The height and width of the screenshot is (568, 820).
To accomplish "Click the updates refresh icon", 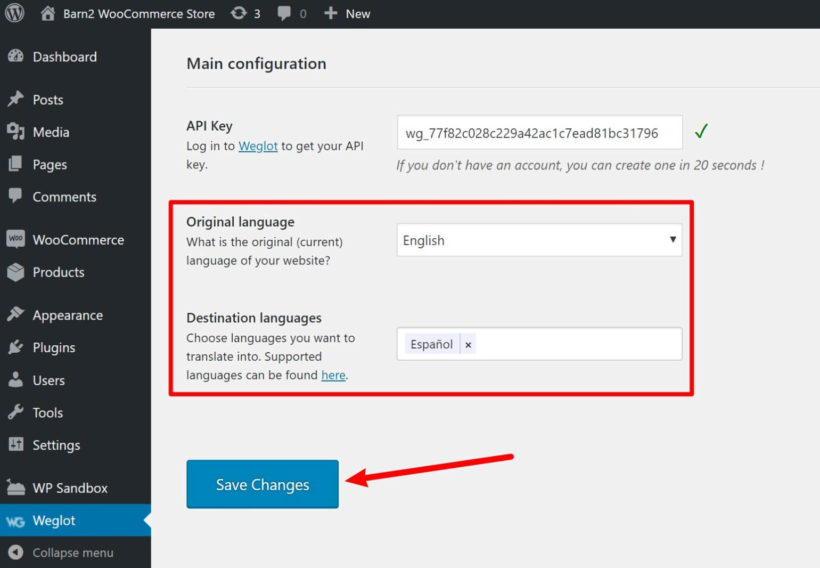I will click(238, 14).
